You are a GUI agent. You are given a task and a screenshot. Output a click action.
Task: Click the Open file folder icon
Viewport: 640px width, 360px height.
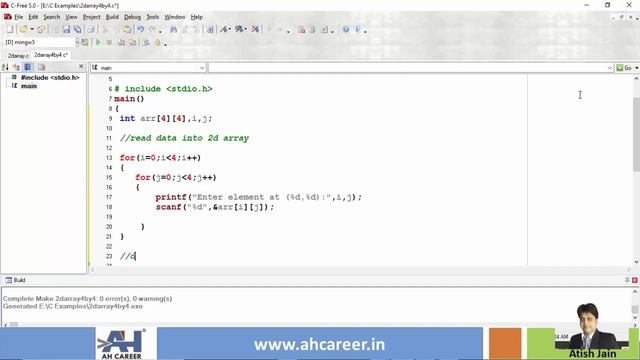point(23,29)
